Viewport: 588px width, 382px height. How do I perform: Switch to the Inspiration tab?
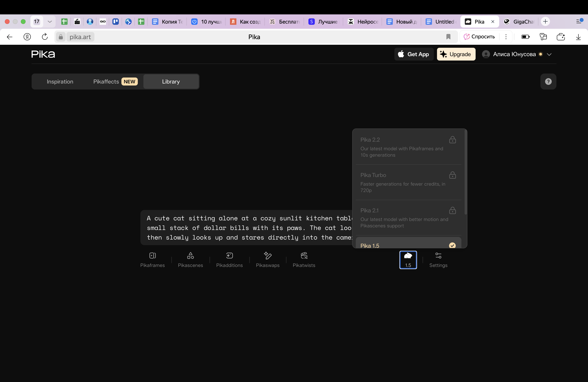click(x=60, y=82)
